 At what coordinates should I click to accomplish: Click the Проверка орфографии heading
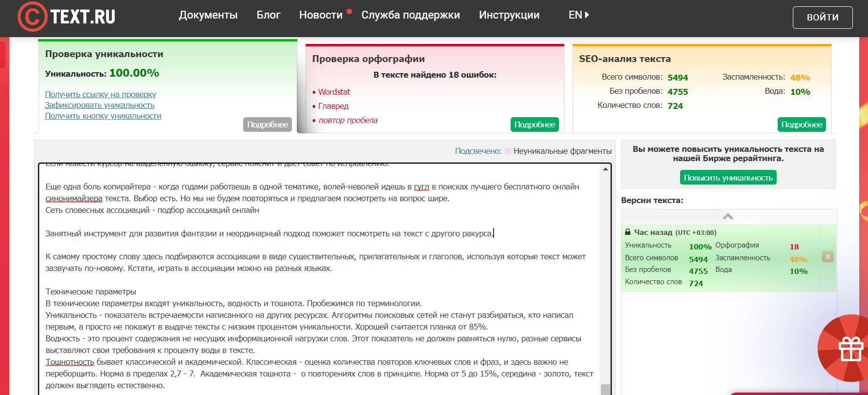(369, 59)
